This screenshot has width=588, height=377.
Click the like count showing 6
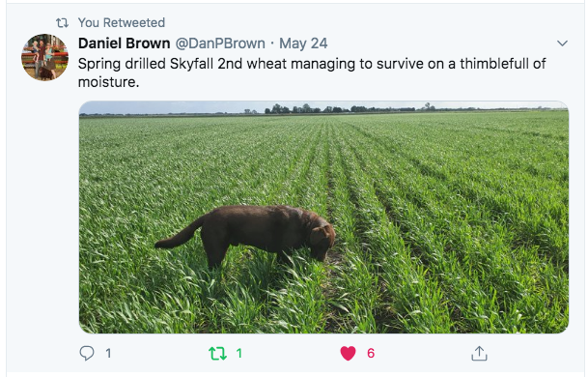pos(371,354)
